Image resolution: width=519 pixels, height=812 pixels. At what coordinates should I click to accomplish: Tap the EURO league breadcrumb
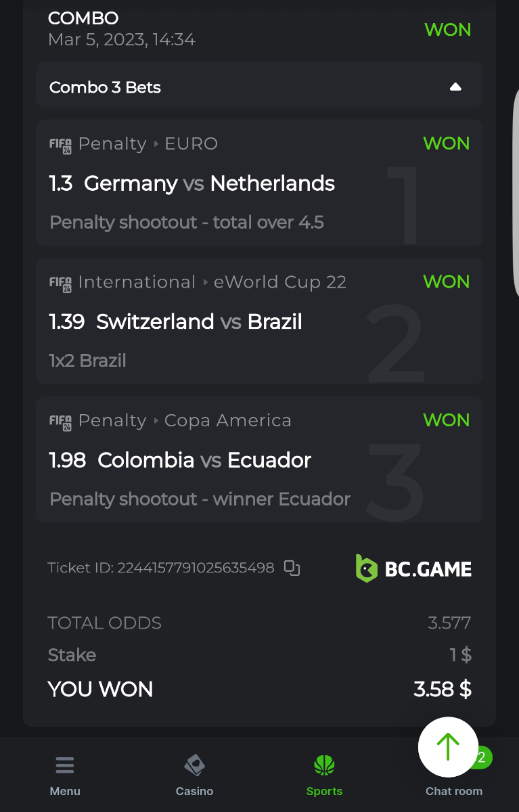click(191, 143)
